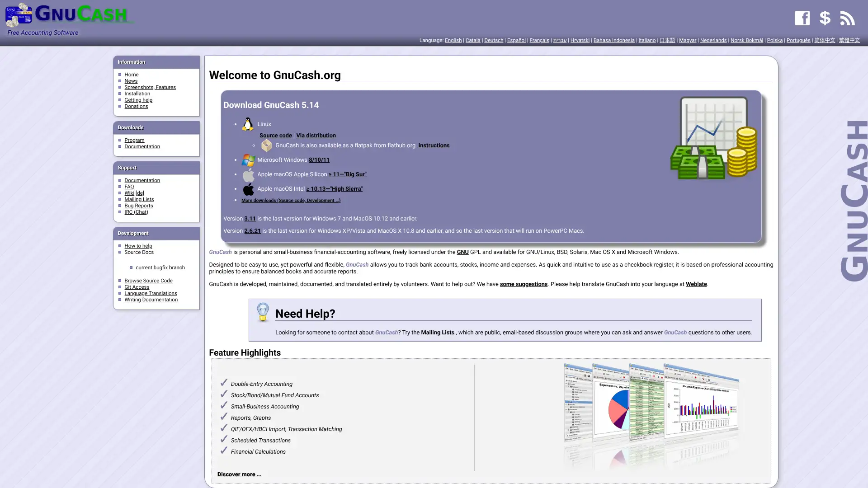The image size is (868, 488).
Task: Click the black Apple Intel logo icon
Action: [x=248, y=189]
